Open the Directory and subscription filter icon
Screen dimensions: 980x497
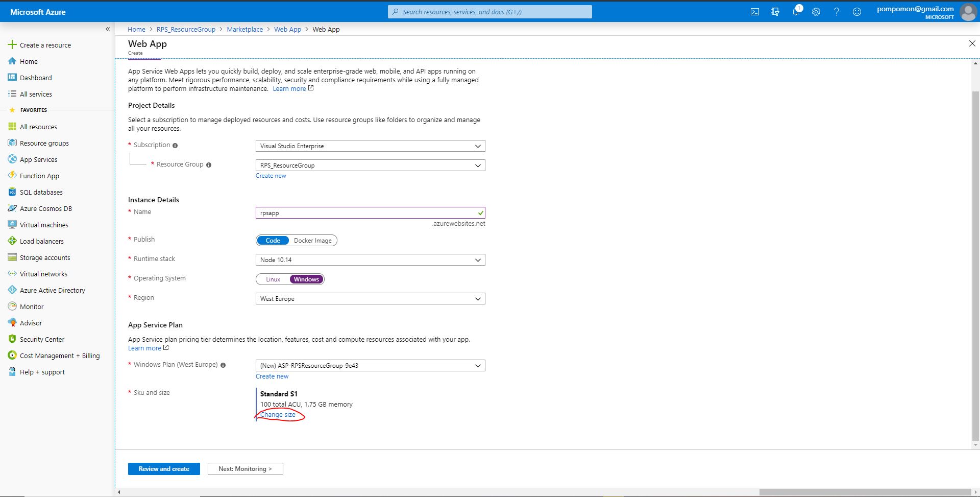775,12
